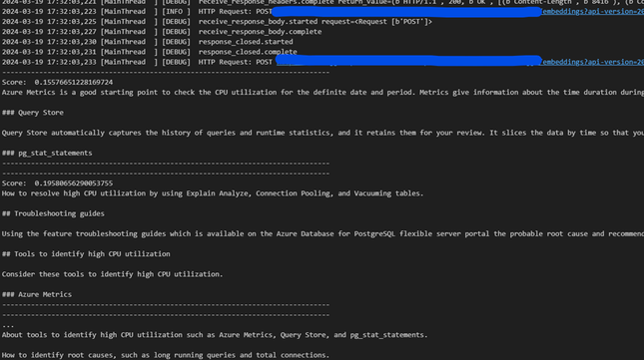Click the [INFO ] level tag
Screen dimensions: 644x360
tap(176, 12)
